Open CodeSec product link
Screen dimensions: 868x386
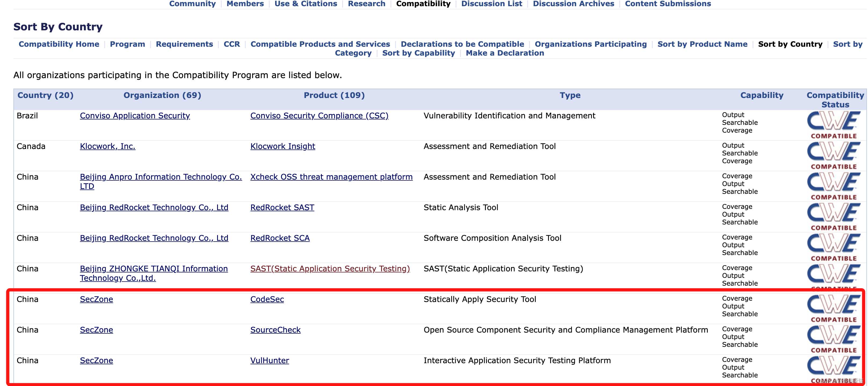pos(267,299)
